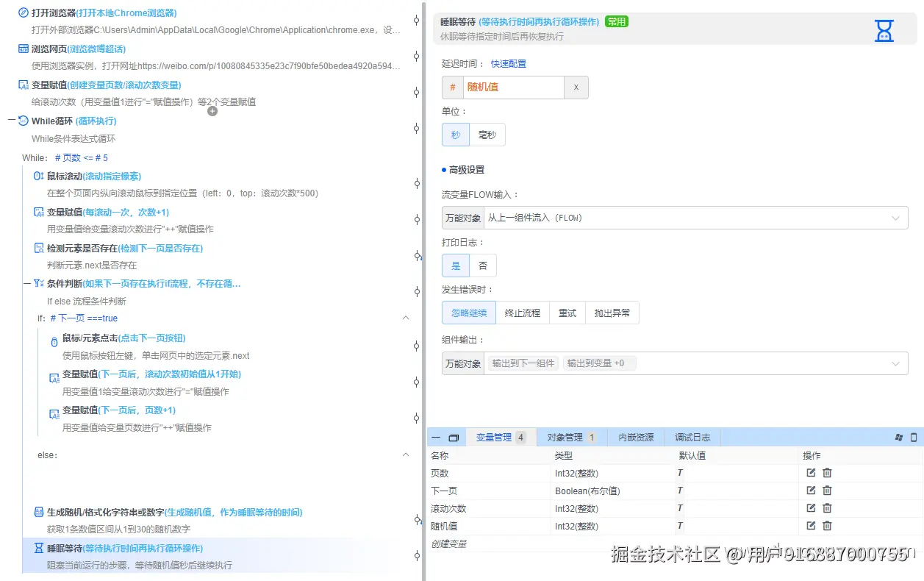Image resolution: width=924 pixels, height=581 pixels.
Task: Set 打印日志 to 是
Action: point(456,265)
